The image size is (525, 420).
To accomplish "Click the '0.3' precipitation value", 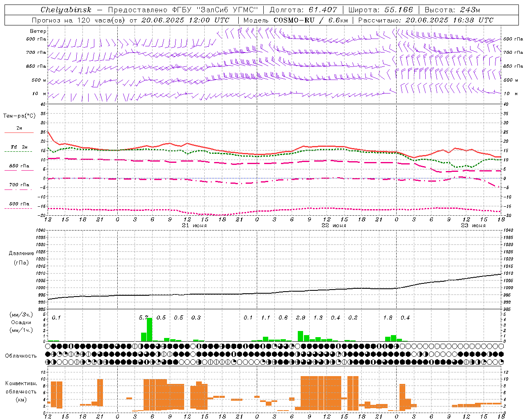I will [x=196, y=318].
